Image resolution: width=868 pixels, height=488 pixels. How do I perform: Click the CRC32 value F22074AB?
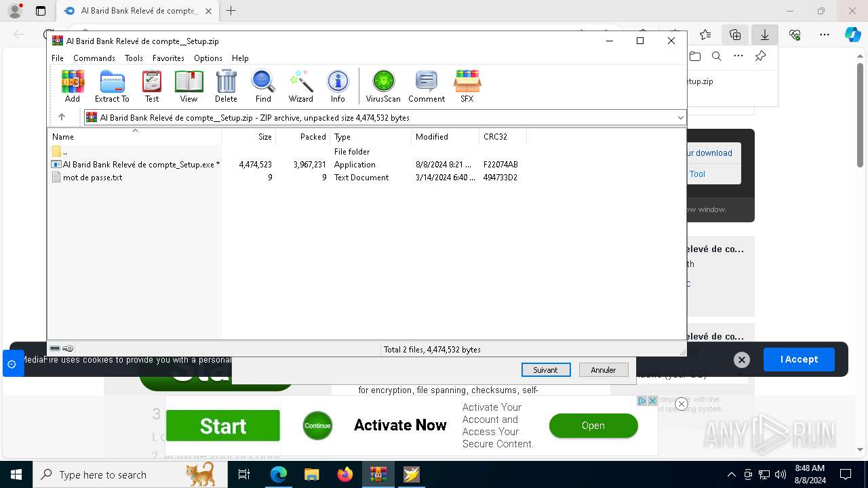coord(500,165)
